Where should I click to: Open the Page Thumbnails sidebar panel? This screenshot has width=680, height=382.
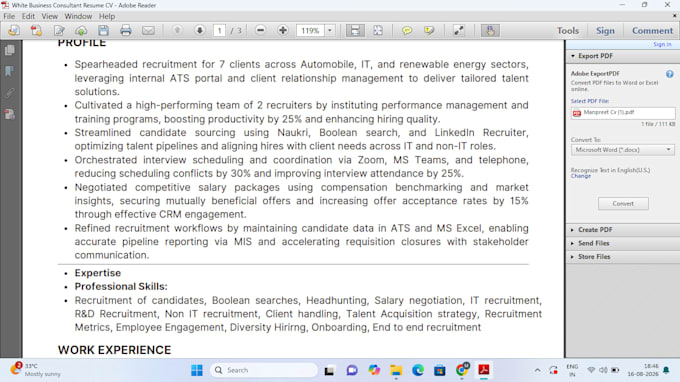(10, 50)
